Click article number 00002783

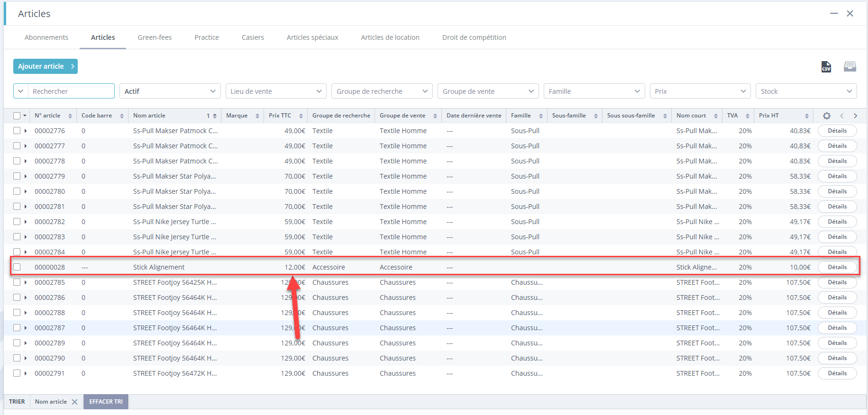pos(50,237)
